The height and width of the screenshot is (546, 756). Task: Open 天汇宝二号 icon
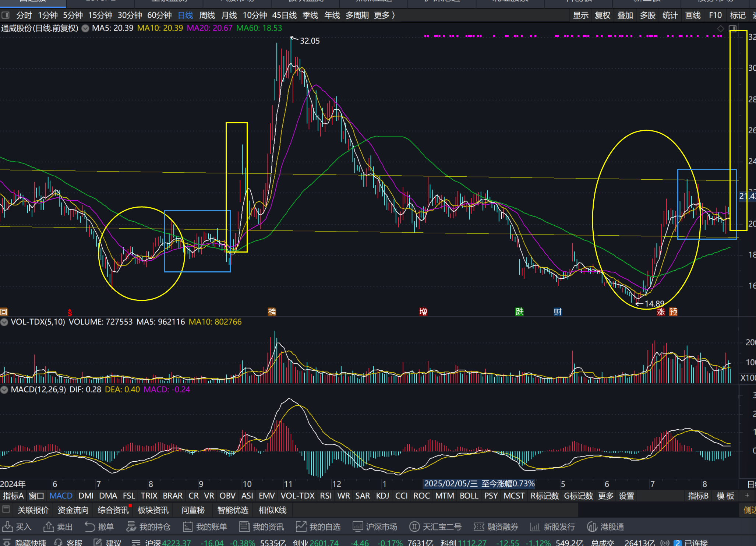tap(414, 526)
